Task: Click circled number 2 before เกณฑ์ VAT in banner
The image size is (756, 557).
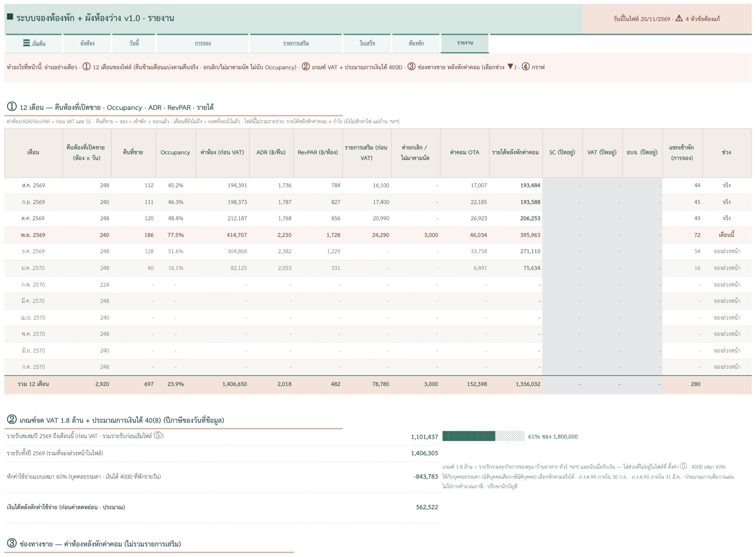Action: coord(306,67)
